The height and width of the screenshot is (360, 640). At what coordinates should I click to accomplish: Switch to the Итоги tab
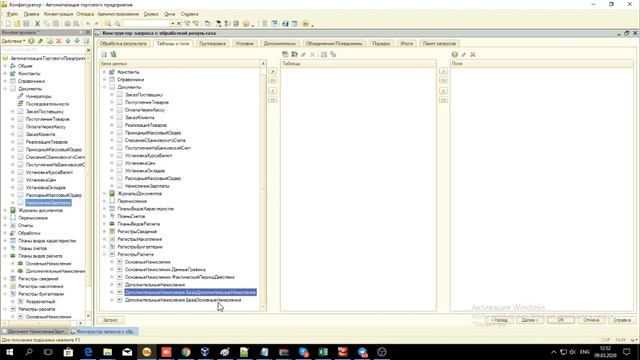407,43
